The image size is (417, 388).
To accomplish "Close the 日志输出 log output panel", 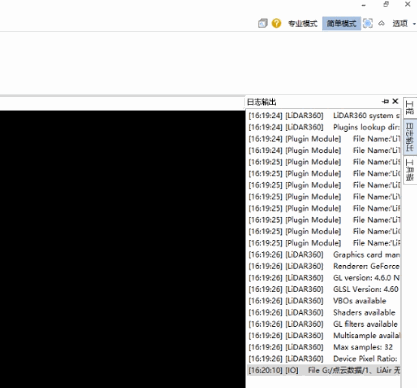I will tap(395, 101).
